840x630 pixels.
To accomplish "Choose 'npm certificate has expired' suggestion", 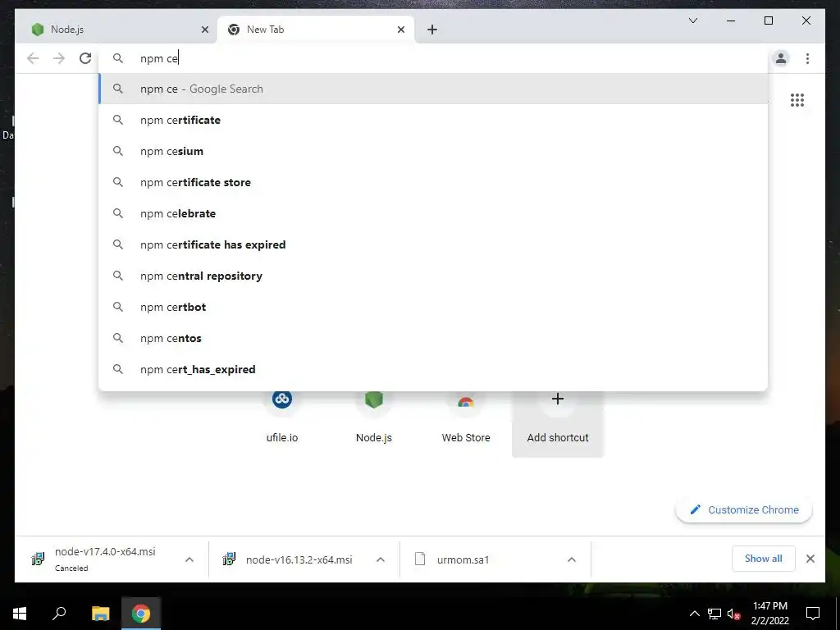I will (x=433, y=244).
